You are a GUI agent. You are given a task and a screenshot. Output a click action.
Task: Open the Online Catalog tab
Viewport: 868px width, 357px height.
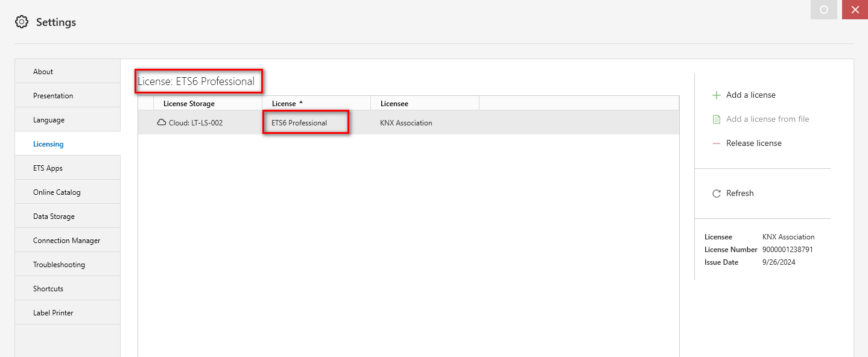68,192
